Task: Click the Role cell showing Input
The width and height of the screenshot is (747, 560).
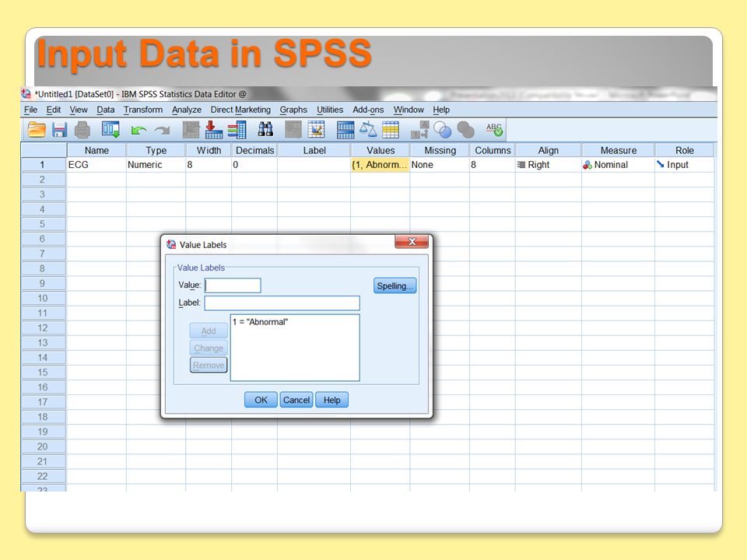Action: coord(684,165)
